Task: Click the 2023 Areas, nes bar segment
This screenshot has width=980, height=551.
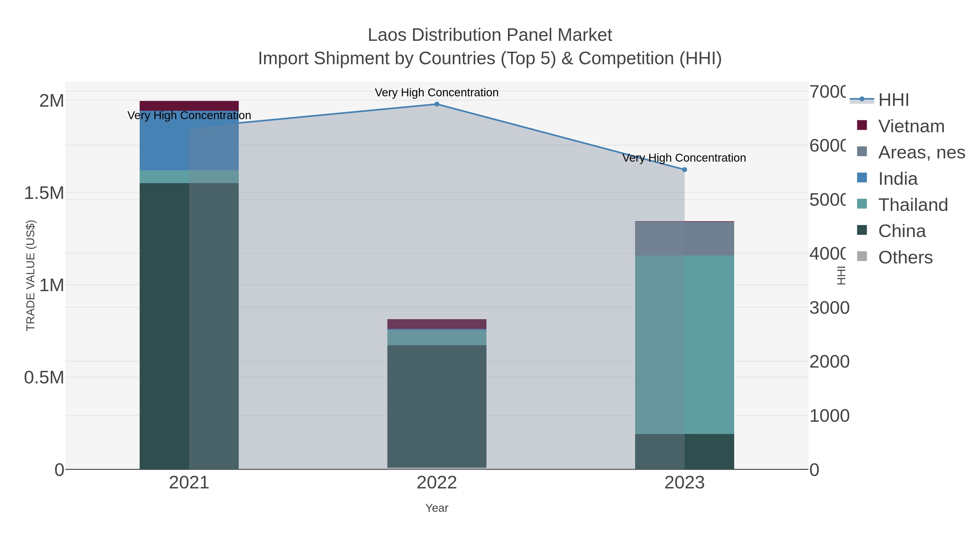Action: (x=684, y=238)
